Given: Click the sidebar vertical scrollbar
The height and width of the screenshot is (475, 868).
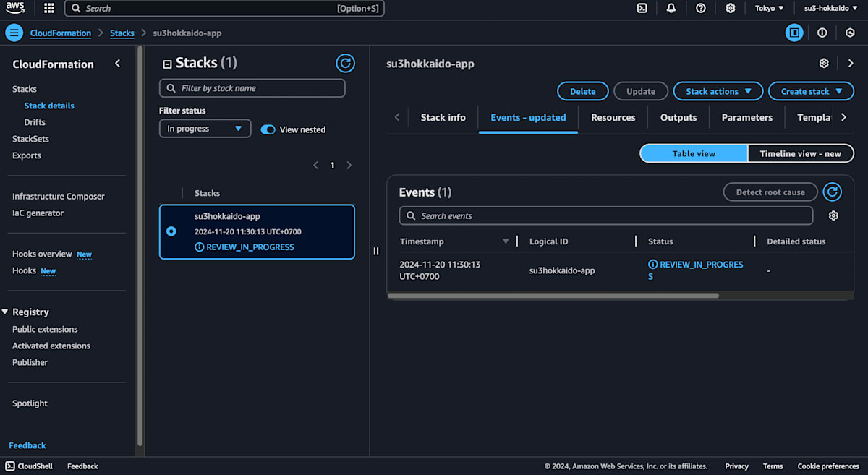Looking at the screenshot, I should tap(140, 246).
